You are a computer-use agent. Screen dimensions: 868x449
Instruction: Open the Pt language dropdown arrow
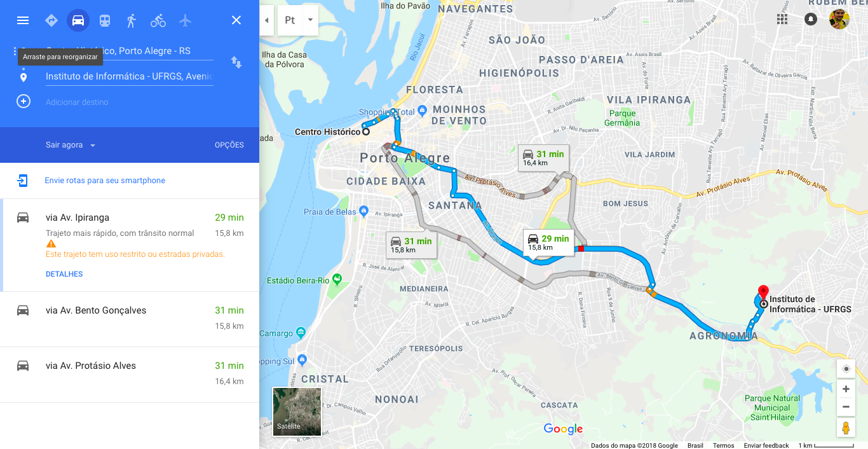(310, 20)
